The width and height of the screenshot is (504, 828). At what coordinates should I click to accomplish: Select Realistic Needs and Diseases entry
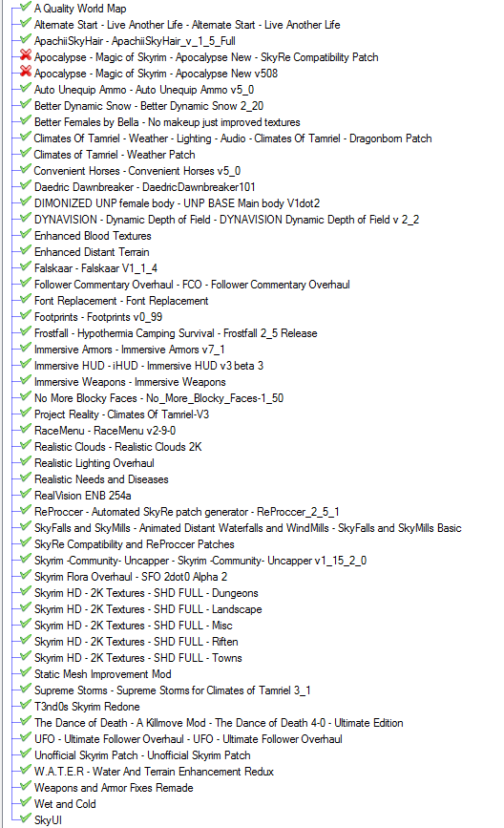coord(101,479)
